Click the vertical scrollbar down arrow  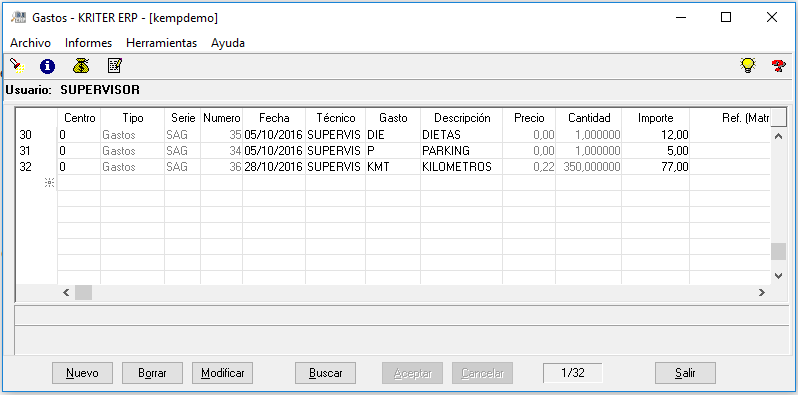pos(778,275)
